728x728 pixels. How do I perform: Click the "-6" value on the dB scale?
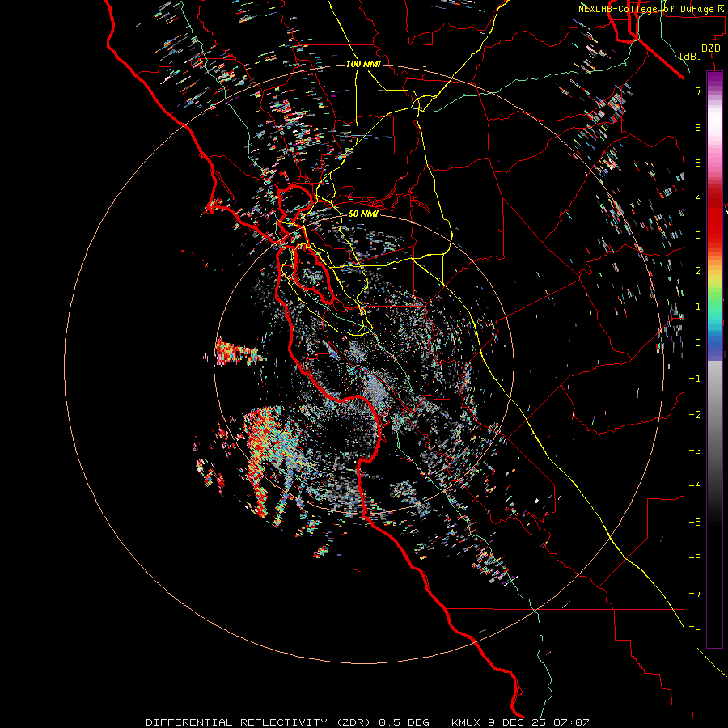point(695,558)
